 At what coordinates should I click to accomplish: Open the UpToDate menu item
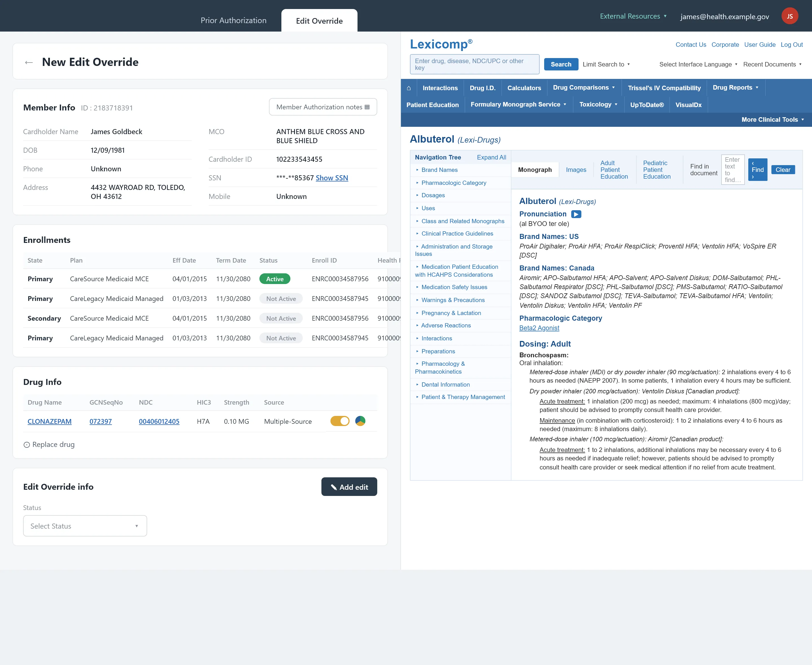coord(647,105)
